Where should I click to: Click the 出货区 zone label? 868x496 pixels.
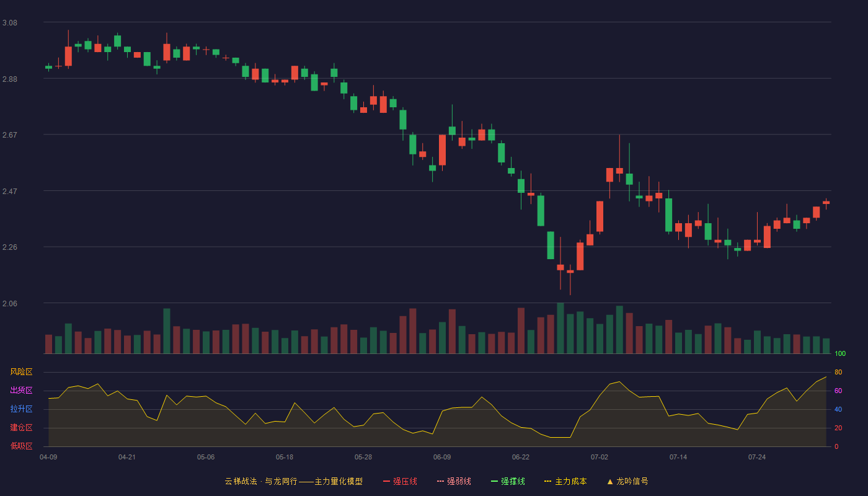[x=22, y=391]
